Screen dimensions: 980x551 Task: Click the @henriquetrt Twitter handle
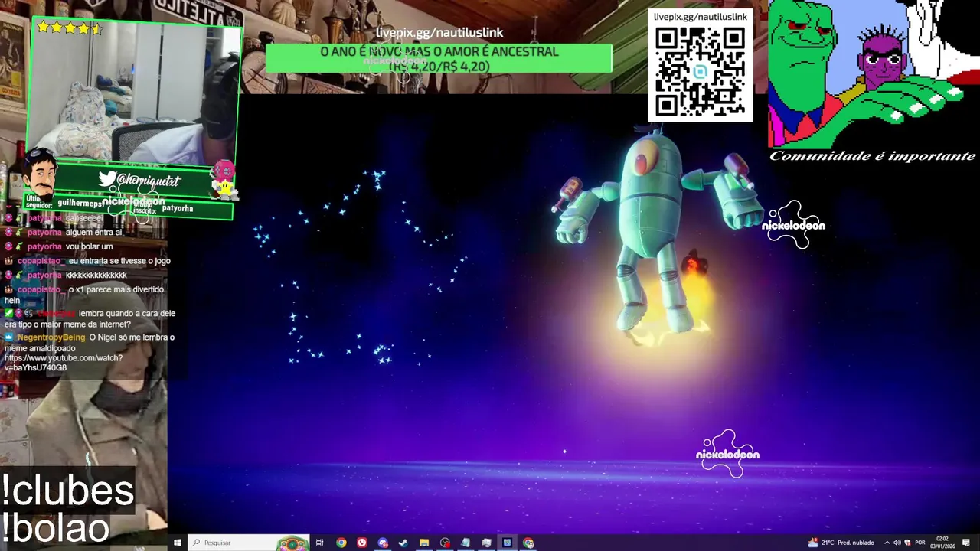point(149,180)
